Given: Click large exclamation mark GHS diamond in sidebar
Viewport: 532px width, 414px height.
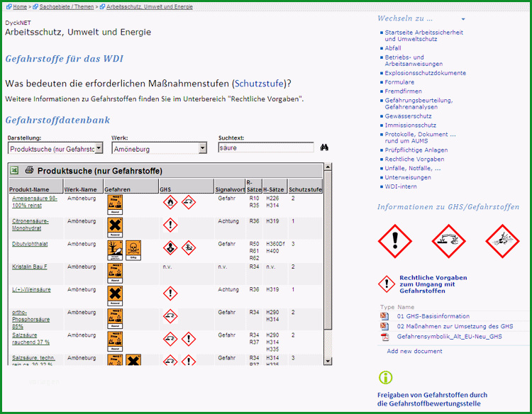Looking at the screenshot, I should 395,241.
